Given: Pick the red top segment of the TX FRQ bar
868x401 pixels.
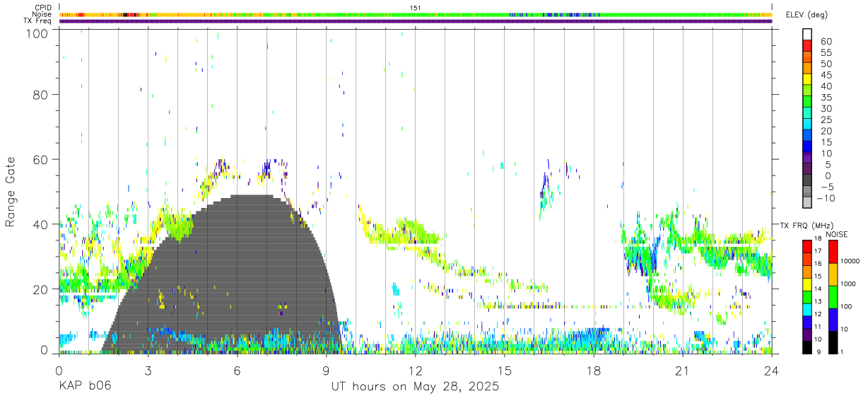Looking at the screenshot, I should click(x=807, y=247).
